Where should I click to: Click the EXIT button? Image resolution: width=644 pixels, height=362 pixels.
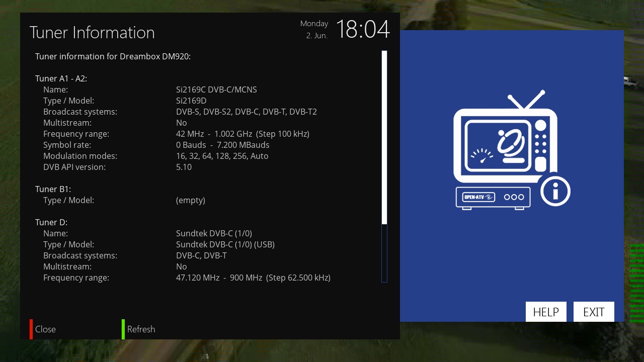pos(594,312)
